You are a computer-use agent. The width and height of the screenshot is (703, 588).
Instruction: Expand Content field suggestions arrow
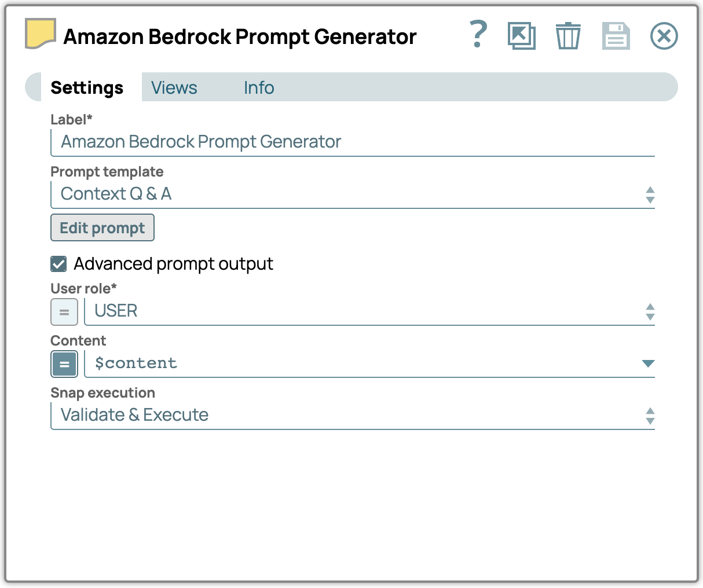(x=648, y=363)
